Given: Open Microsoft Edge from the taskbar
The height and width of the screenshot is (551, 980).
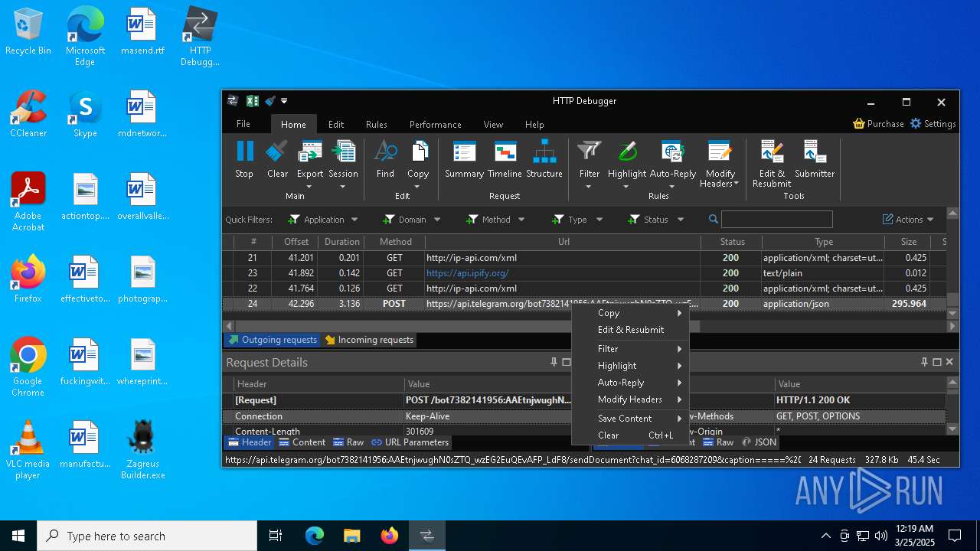Looking at the screenshot, I should coord(315,536).
